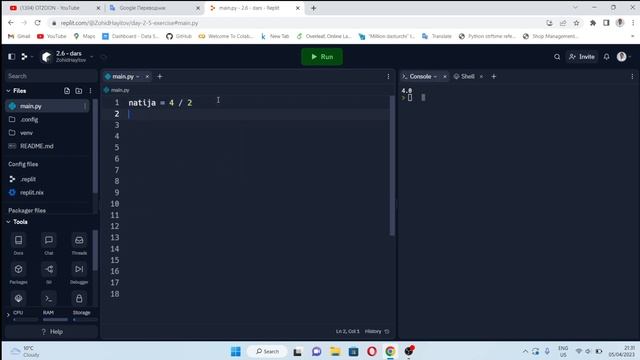
Task: Open the main.py tab dropdown arrow
Action: [x=138, y=76]
